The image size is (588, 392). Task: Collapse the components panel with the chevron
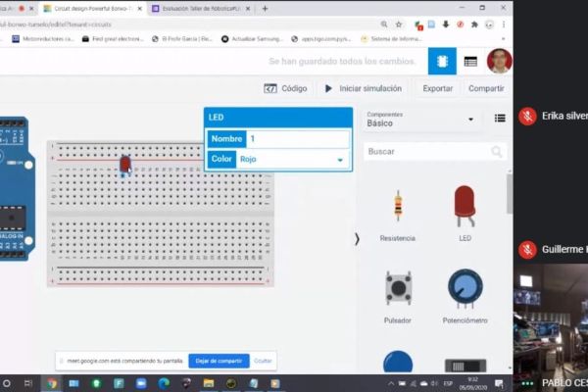357,239
